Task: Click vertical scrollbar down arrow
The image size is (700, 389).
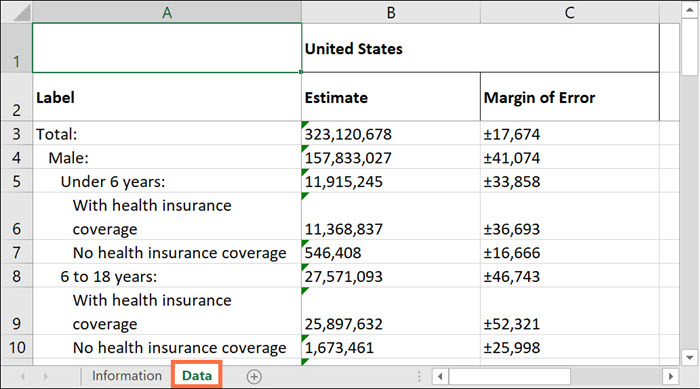Action: (690, 357)
